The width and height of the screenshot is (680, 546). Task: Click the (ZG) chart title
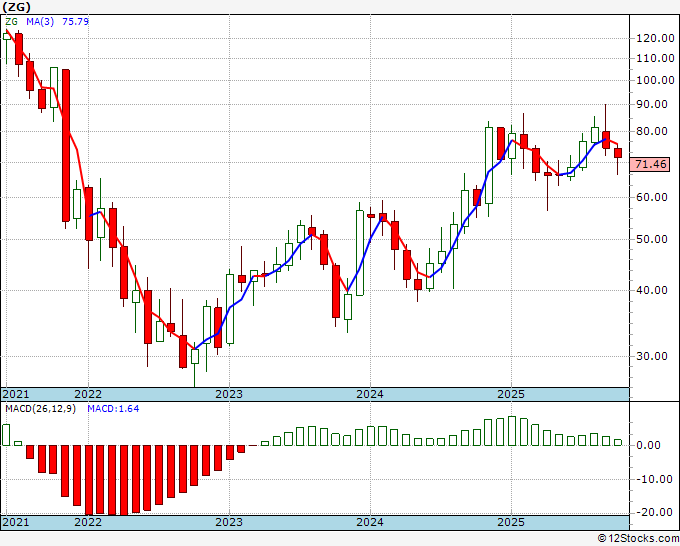pyautogui.click(x=16, y=7)
